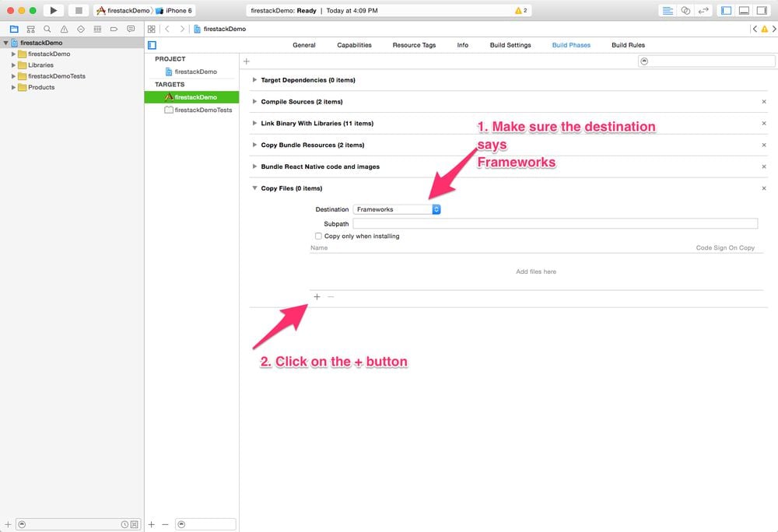Image resolution: width=778 pixels, height=532 pixels.
Task: Show only recent files filter
Action: [x=124, y=524]
